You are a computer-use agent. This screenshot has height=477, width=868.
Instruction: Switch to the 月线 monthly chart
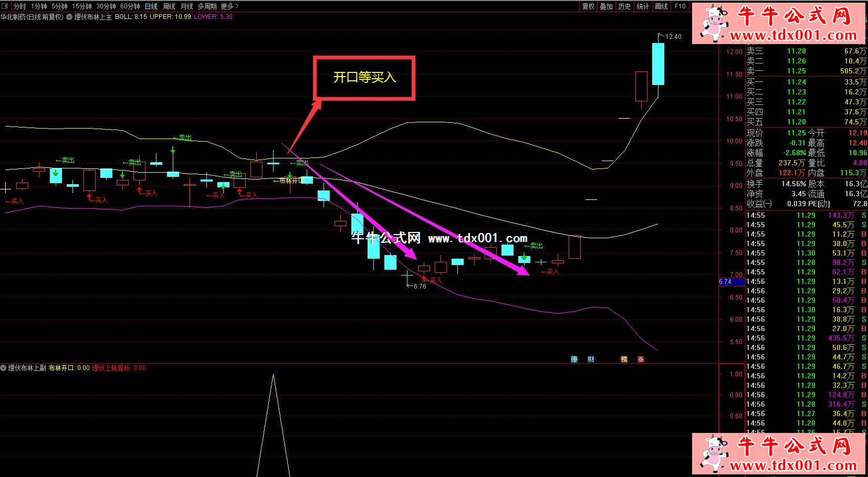[187, 6]
